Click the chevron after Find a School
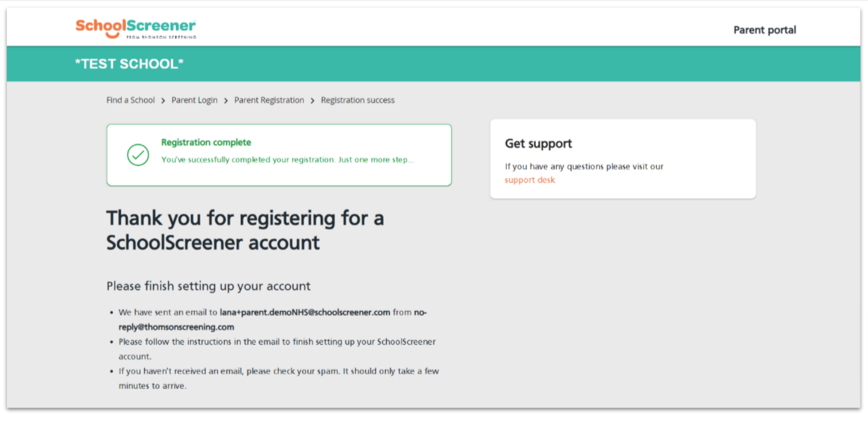This screenshot has width=868, height=426. point(163,101)
